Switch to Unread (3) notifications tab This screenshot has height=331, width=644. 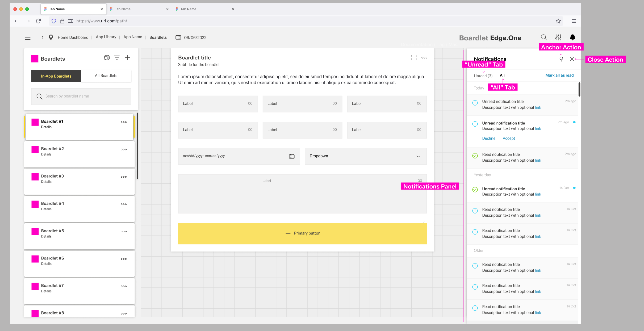click(483, 76)
